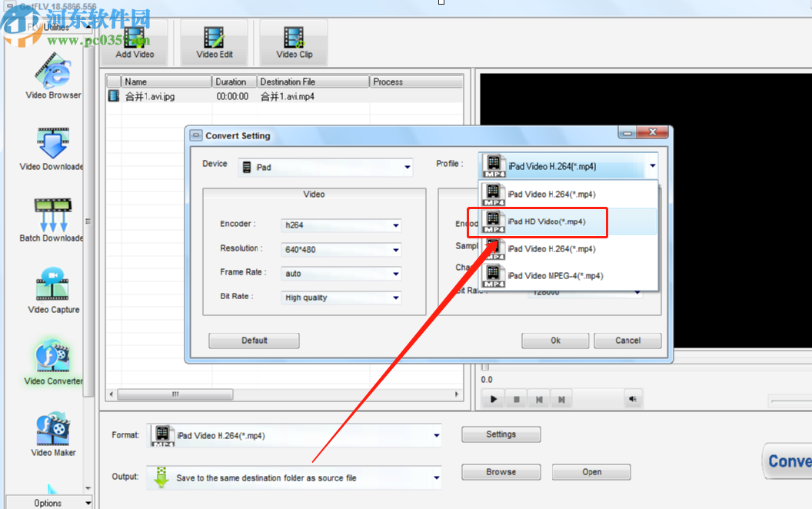
Task: Click the Process column header
Action: [x=416, y=82]
